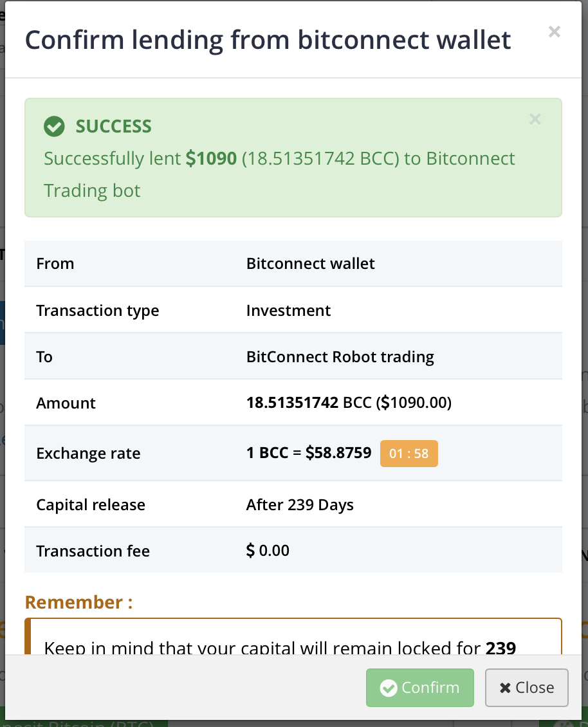Click the modal title heading text
588x727 pixels.
[x=268, y=40]
